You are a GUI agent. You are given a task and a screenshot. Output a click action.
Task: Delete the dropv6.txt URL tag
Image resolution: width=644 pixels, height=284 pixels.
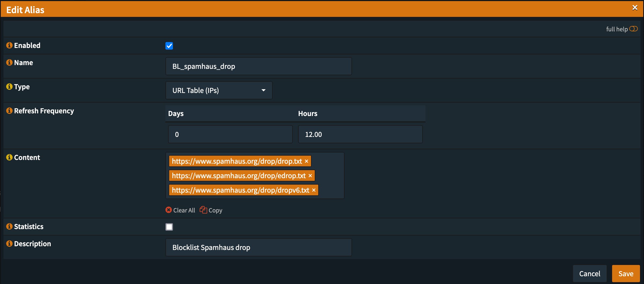tap(314, 190)
